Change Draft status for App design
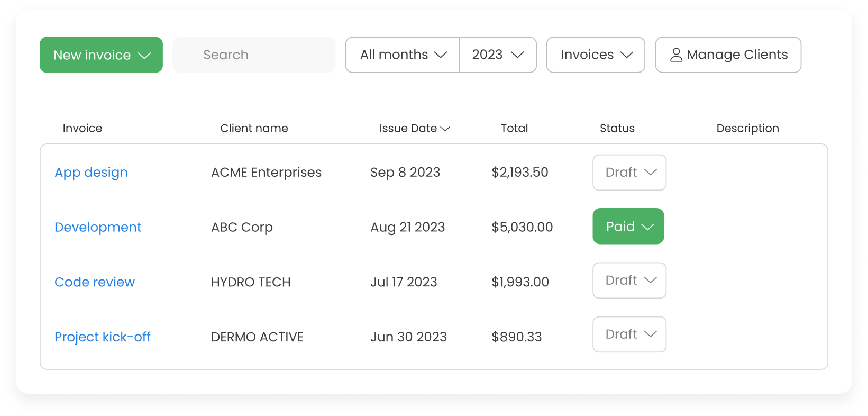 629,173
